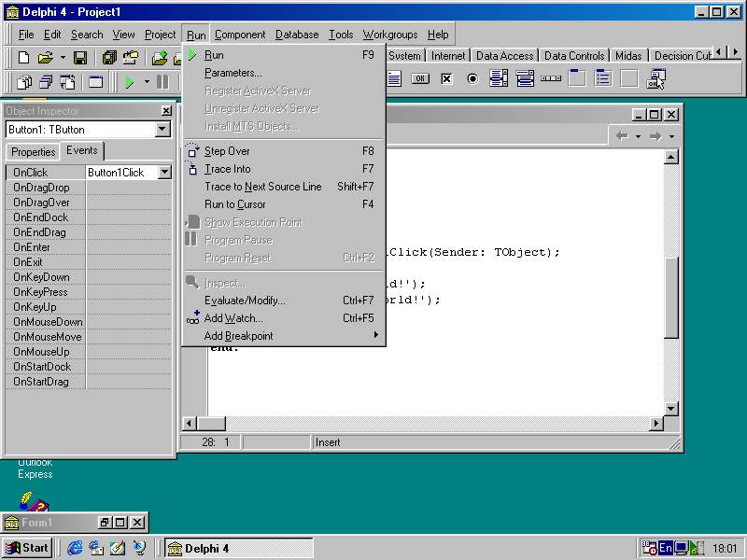Select the Panel component icon
This screenshot has height=560, width=747.
pos(628,78)
